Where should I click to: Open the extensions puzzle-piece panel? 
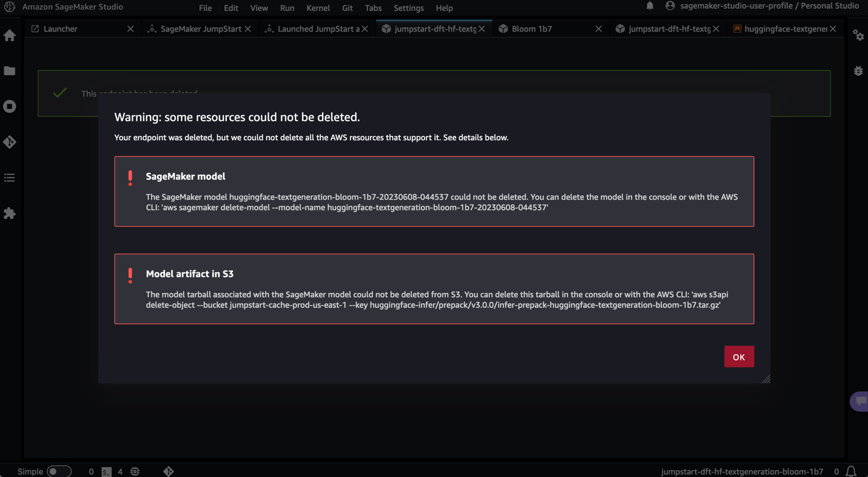click(x=10, y=213)
